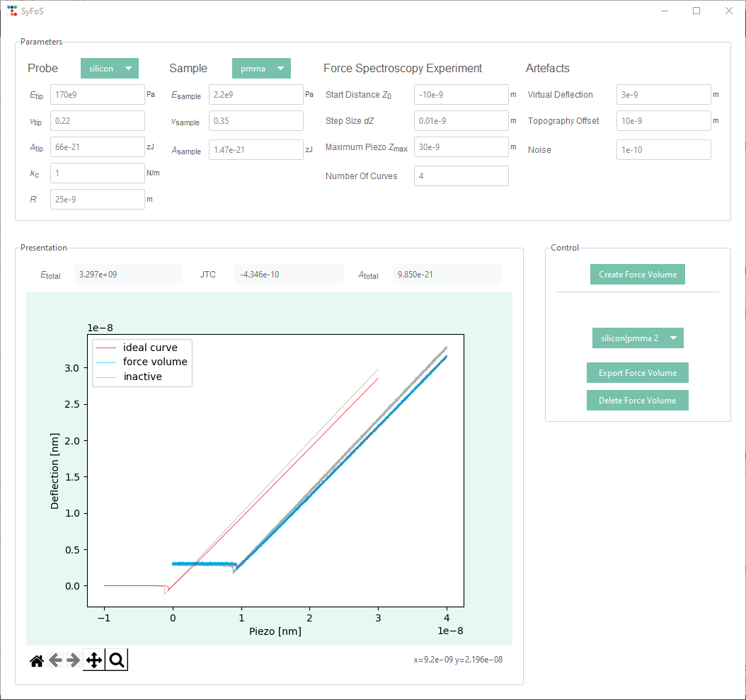This screenshot has width=746, height=700.
Task: Open the Probe material dropdown showing silicon
Action: click(x=109, y=68)
